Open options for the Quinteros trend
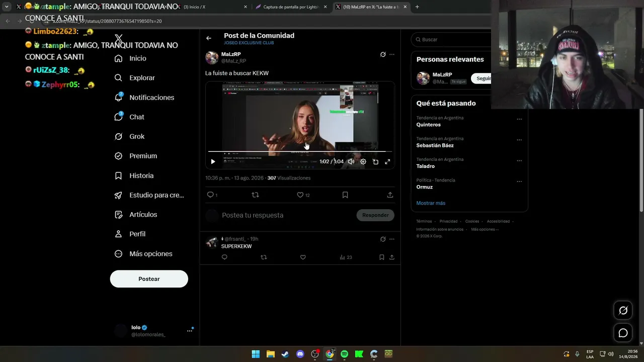The height and width of the screenshot is (362, 644). pos(519,120)
